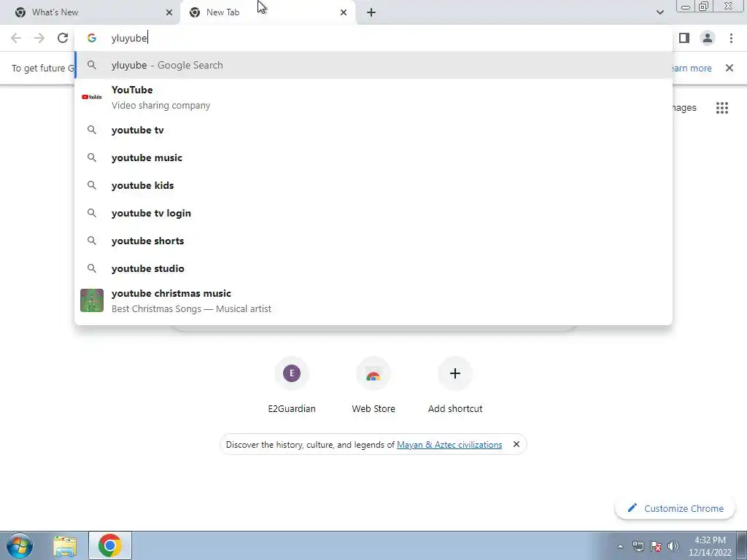Follow the Mayan & Aztec civilizations link

click(x=449, y=444)
